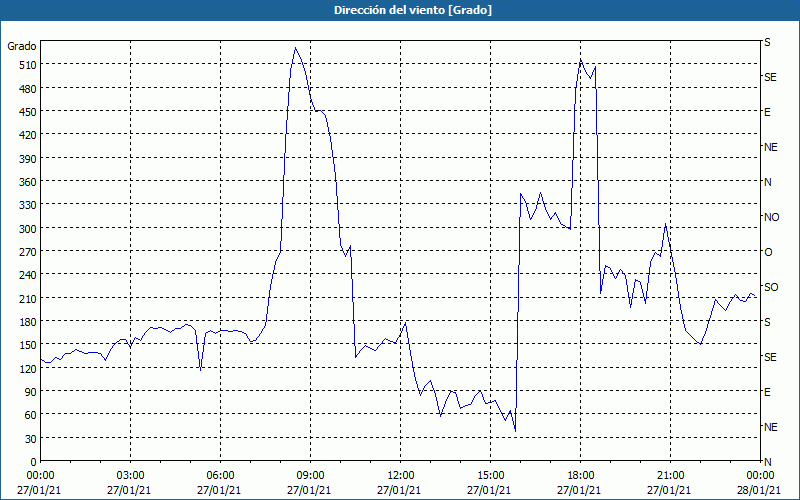
Task: Click the 27/01/21 date under 18:00
Action: click(x=581, y=490)
